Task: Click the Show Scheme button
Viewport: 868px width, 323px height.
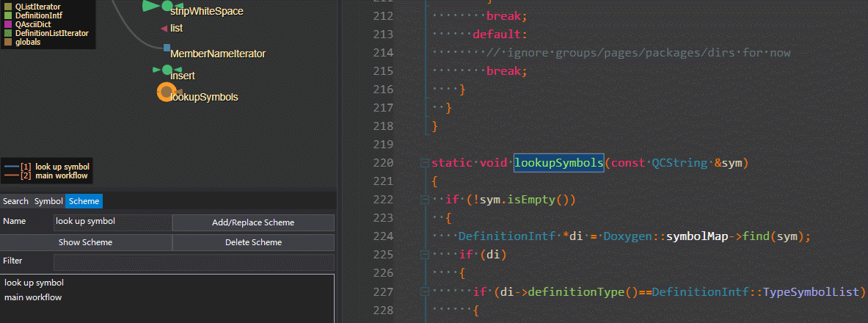Action: point(86,243)
